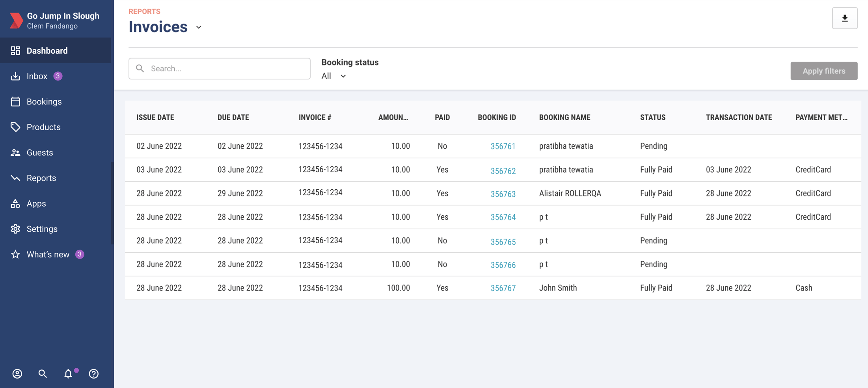The height and width of the screenshot is (388, 868).
Task: Expand the Invoices report selector
Action: [198, 28]
